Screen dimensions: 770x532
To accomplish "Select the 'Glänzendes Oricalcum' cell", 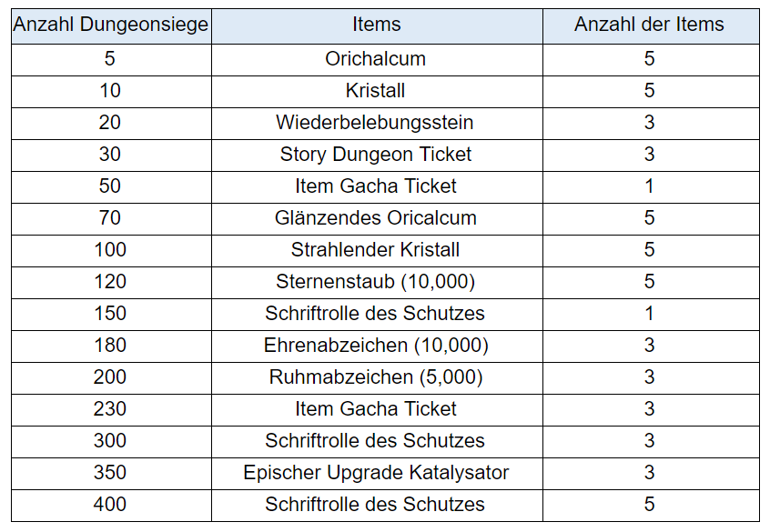I will click(376, 218).
